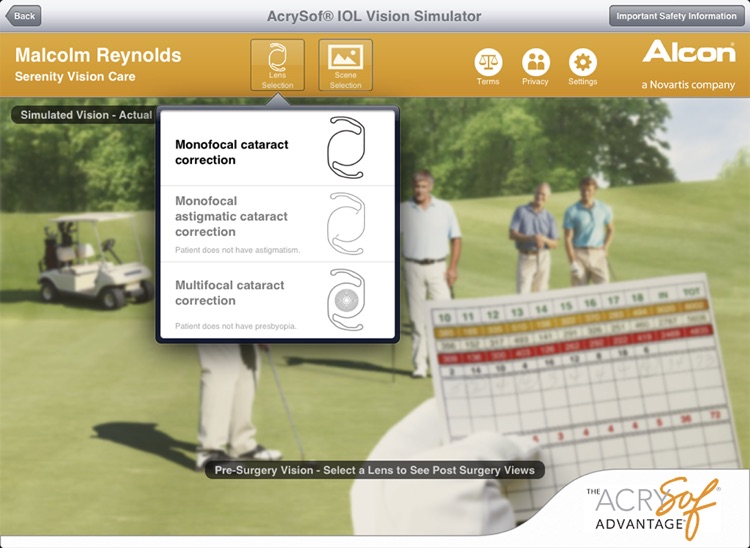Open the Privacy icon

535,62
